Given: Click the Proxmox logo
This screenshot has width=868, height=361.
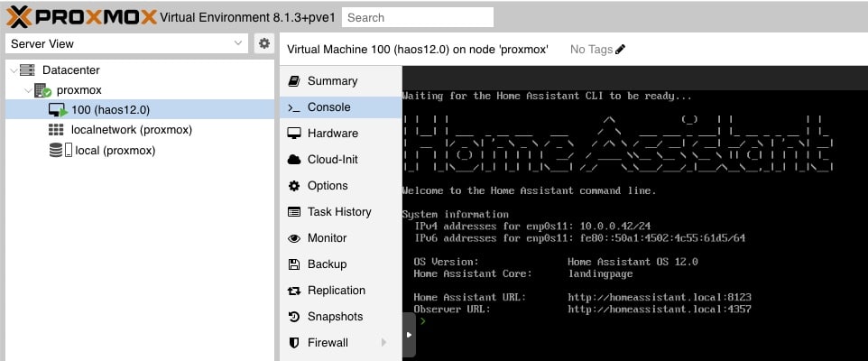Looking at the screenshot, I should (79, 16).
